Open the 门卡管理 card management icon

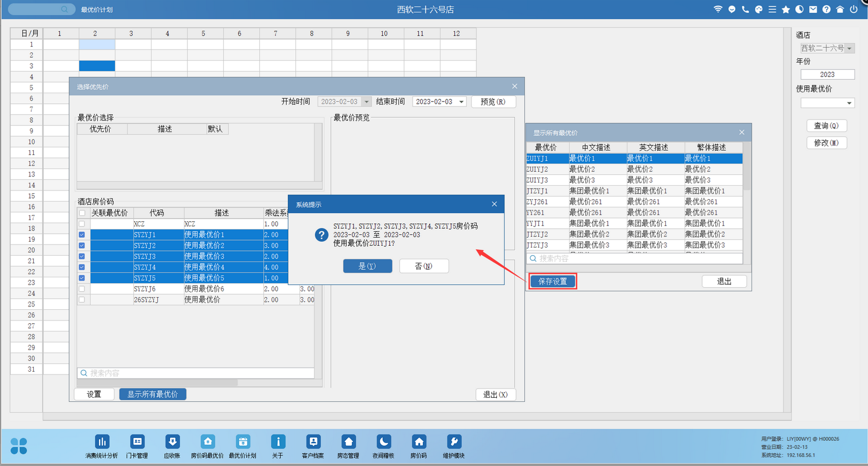coord(137,442)
